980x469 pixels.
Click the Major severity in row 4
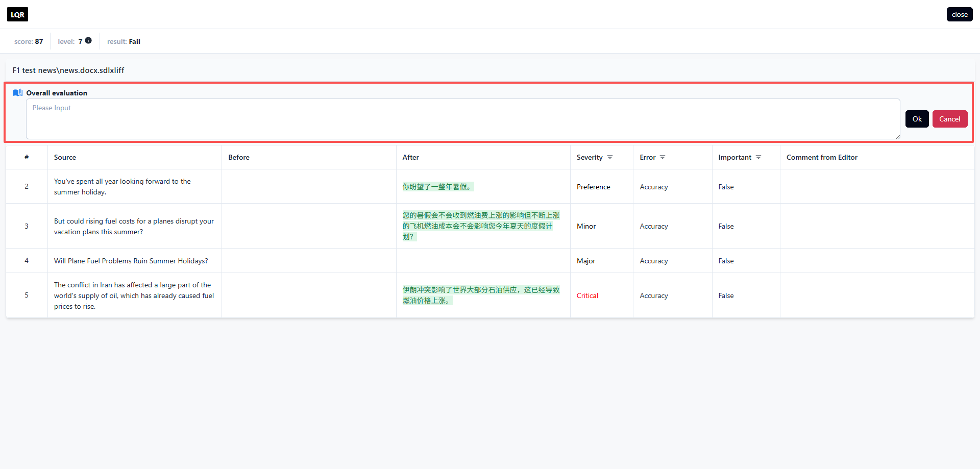[586, 261]
